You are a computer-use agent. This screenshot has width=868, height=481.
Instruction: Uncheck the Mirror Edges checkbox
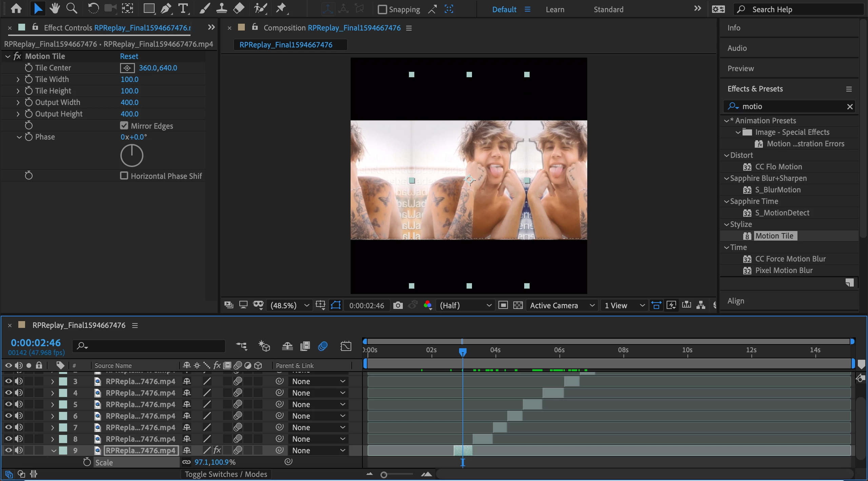pos(124,126)
